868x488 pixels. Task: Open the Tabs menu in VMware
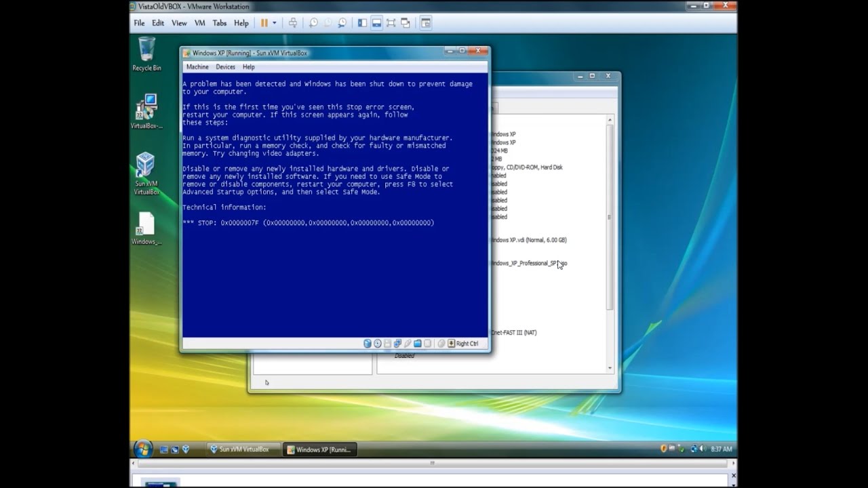(x=220, y=23)
